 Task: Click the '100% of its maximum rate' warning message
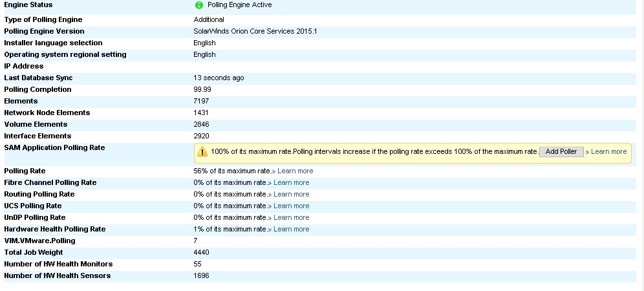tap(374, 152)
